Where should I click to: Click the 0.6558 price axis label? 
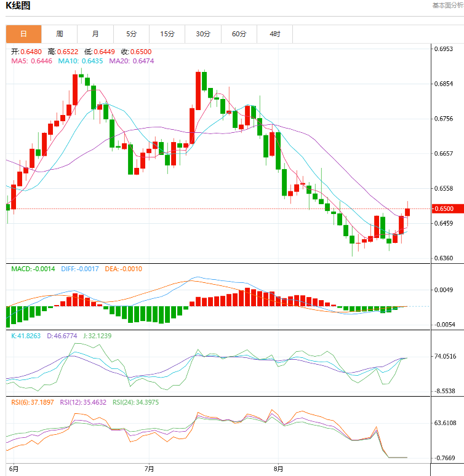tap(444, 189)
